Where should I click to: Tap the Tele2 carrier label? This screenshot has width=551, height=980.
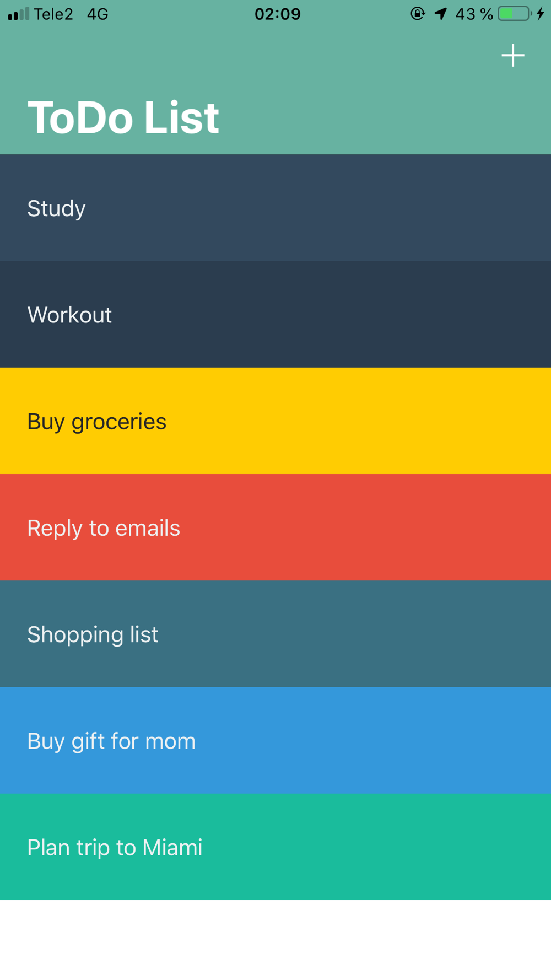click(x=53, y=14)
